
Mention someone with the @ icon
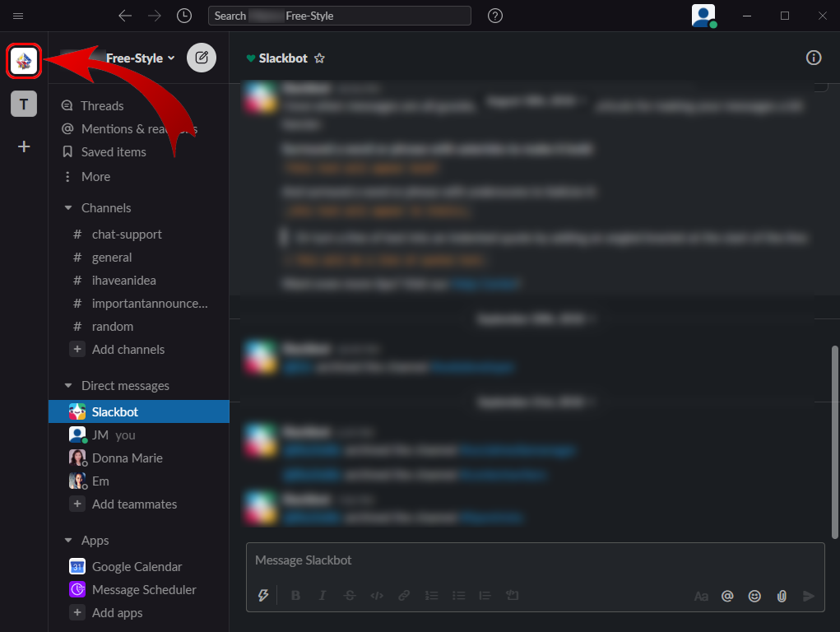tap(727, 596)
